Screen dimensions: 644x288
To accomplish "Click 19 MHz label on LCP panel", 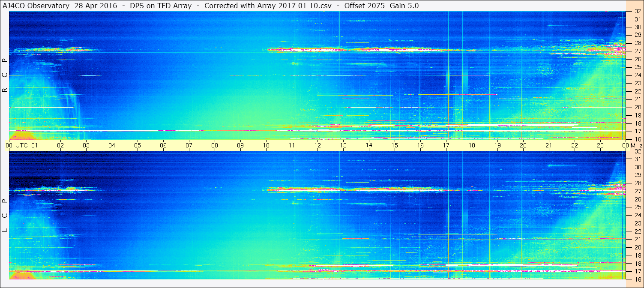I will click(638, 255).
